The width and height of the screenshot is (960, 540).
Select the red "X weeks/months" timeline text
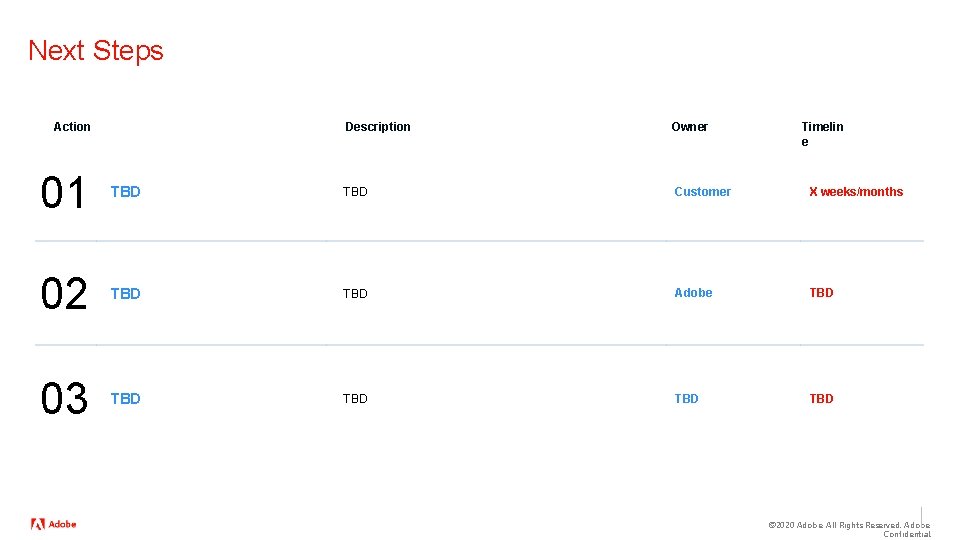click(x=855, y=192)
